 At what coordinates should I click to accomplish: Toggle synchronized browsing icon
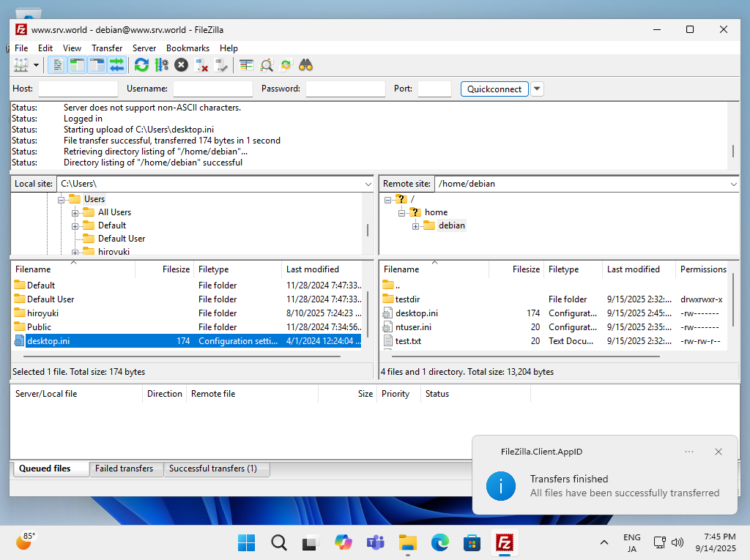pos(286,65)
